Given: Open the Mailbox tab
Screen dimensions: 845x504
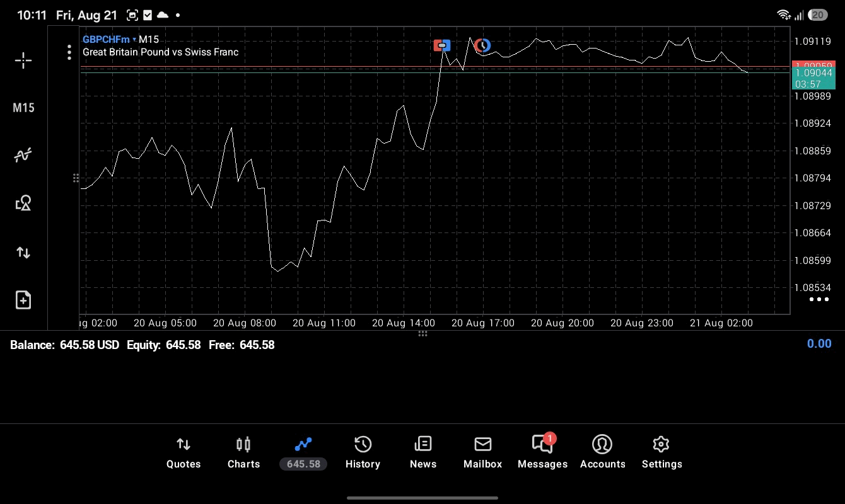Looking at the screenshot, I should tap(483, 453).
